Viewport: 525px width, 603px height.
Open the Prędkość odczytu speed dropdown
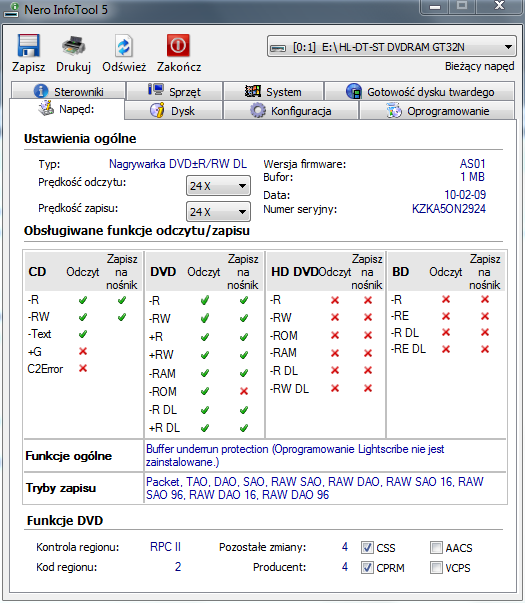(218, 186)
